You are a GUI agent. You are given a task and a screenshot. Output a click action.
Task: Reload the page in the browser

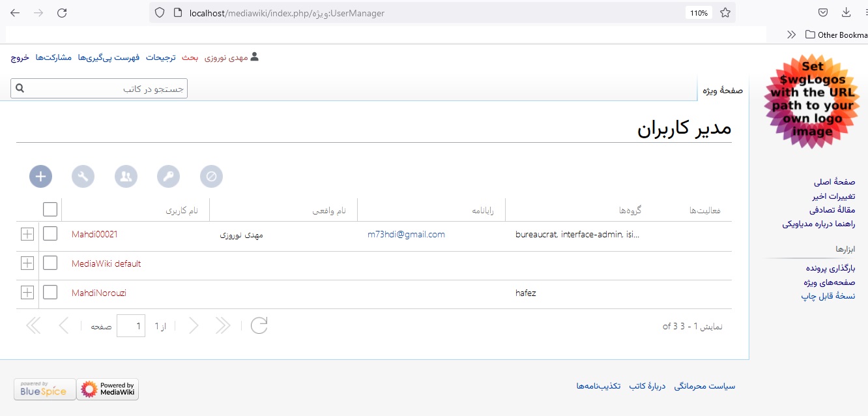click(x=62, y=12)
